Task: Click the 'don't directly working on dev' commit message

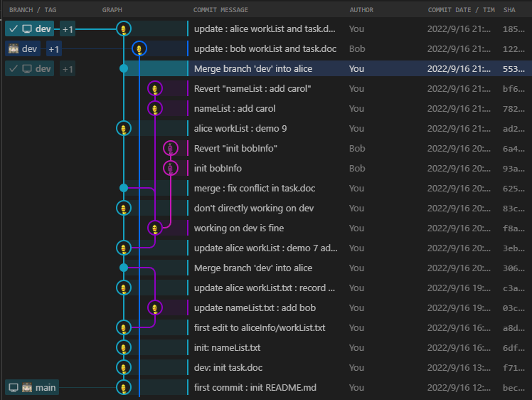Action: coord(253,208)
